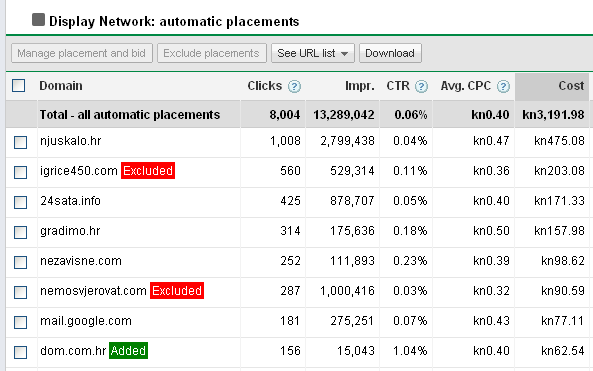Click the green Added badge for dom.com.hr

coord(128,351)
